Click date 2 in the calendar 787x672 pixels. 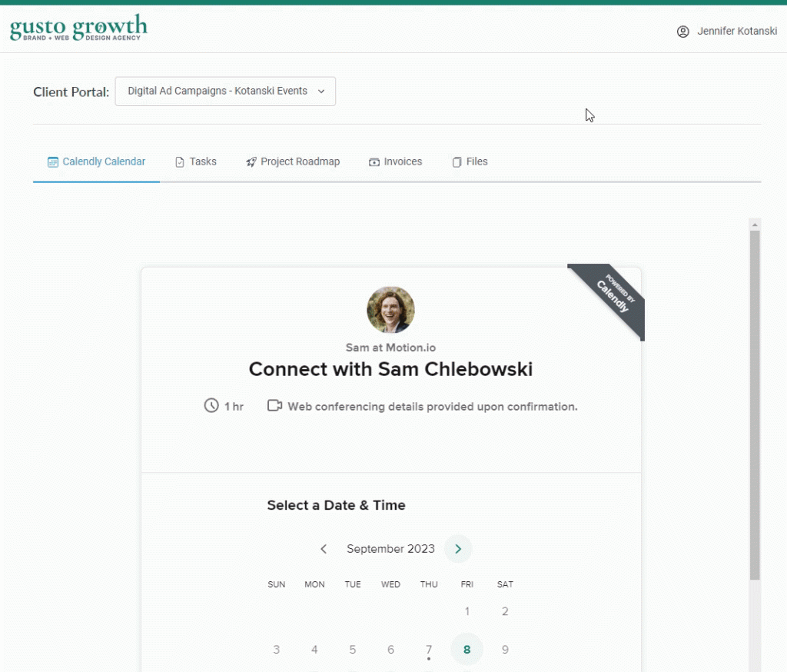point(505,611)
